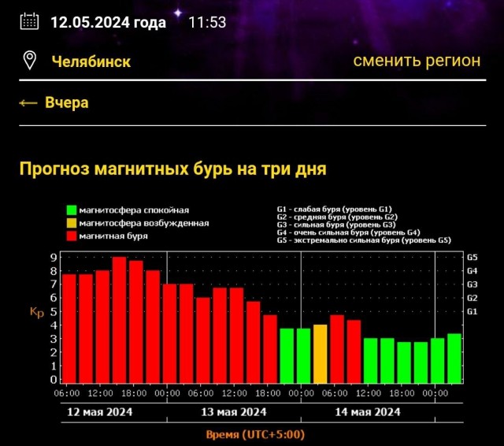This screenshot has height=446, width=504.
Task: Click legend text магнитосфера спокойная
Action: (x=134, y=210)
